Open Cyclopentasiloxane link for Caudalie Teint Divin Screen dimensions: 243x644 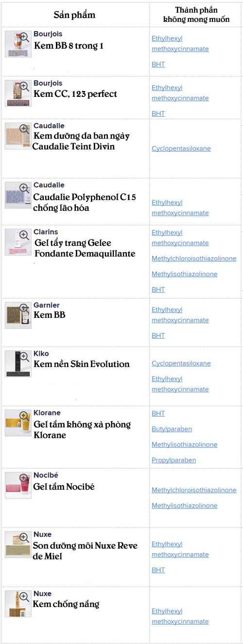pyautogui.click(x=181, y=148)
